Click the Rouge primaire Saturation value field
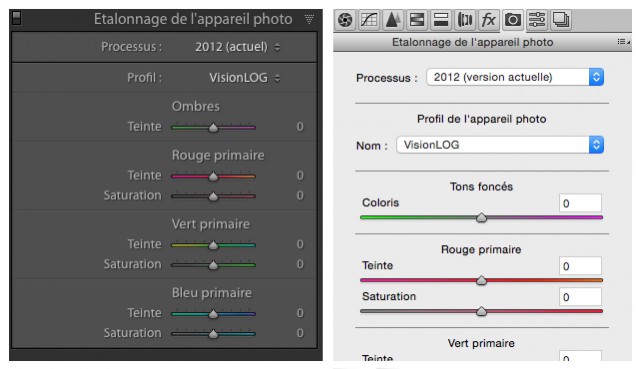Viewport: 641px width, 369px height. (x=580, y=297)
